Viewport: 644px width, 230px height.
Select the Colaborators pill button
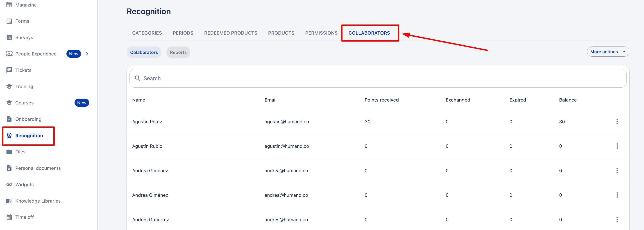pyautogui.click(x=144, y=52)
